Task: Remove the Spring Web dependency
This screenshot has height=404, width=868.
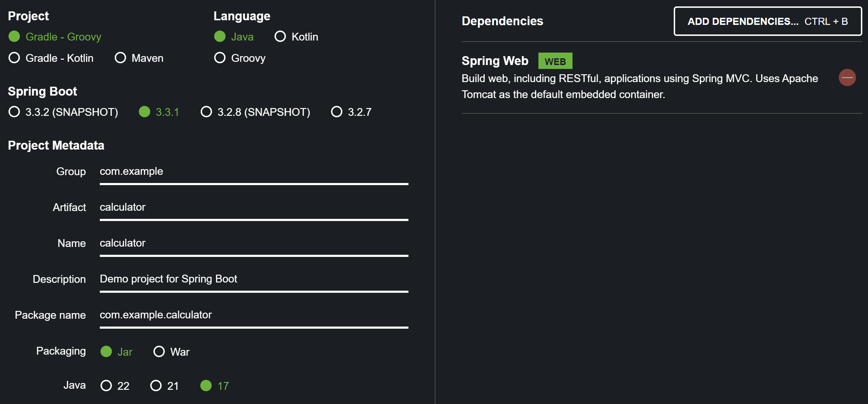Action: coord(847,77)
